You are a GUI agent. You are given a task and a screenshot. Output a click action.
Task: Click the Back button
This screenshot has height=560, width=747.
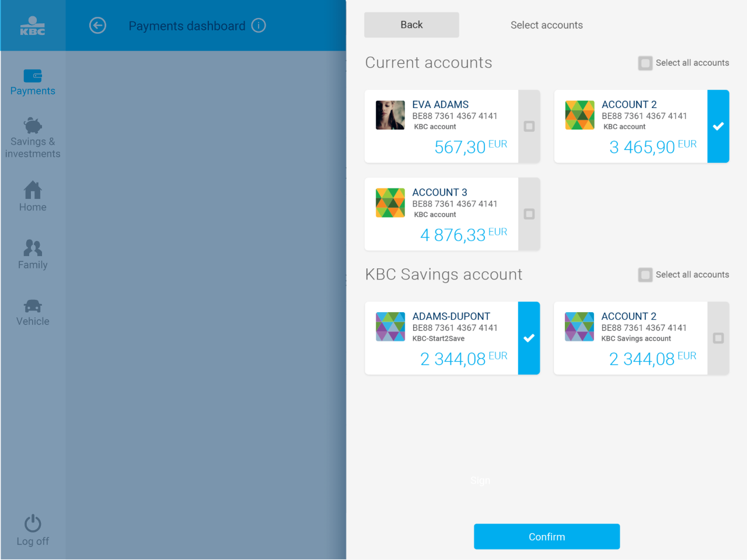[411, 25]
